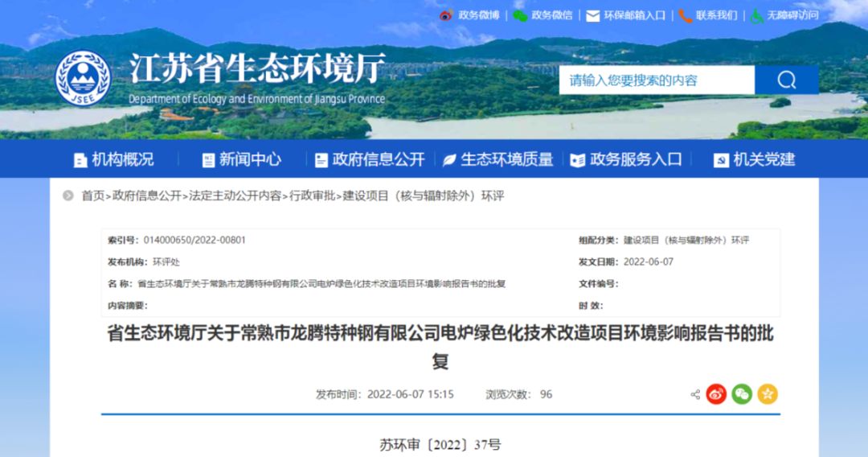Open the 政务微博 link
The height and width of the screenshot is (457, 868).
[479, 15]
